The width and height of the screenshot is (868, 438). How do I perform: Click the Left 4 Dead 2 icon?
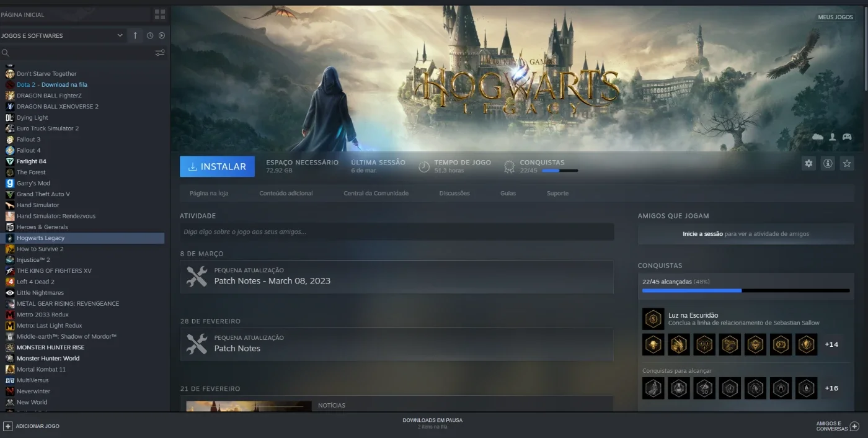(10, 282)
